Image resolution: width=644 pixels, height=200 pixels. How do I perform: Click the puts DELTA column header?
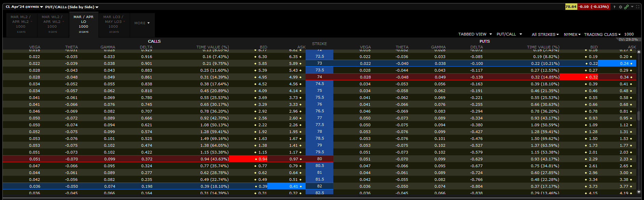[x=477, y=47]
